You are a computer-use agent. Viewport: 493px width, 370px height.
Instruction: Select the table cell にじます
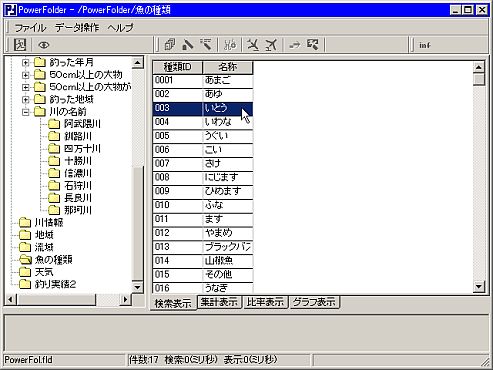[x=228, y=178]
